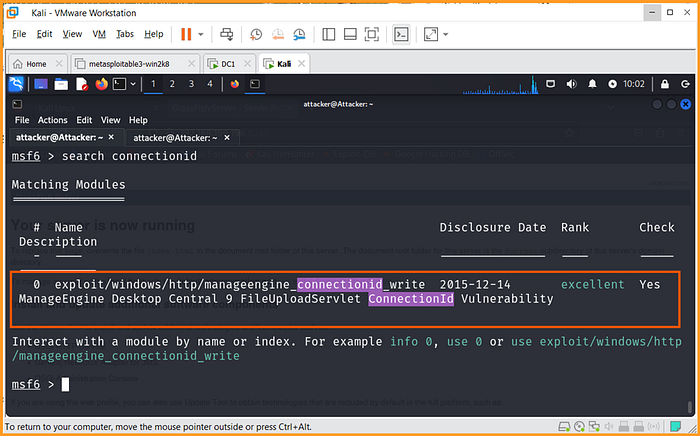Image resolution: width=700 pixels, height=436 pixels.
Task: Click the green 'excellent' rank value
Action: (x=592, y=284)
